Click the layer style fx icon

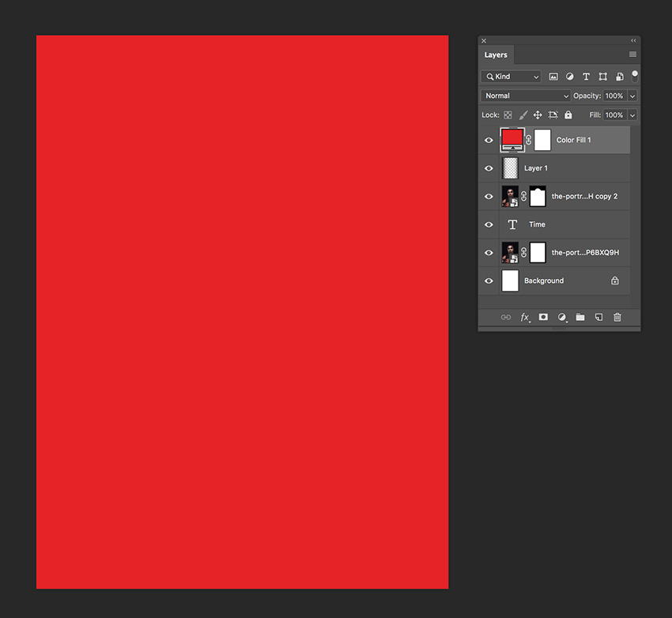coord(524,317)
